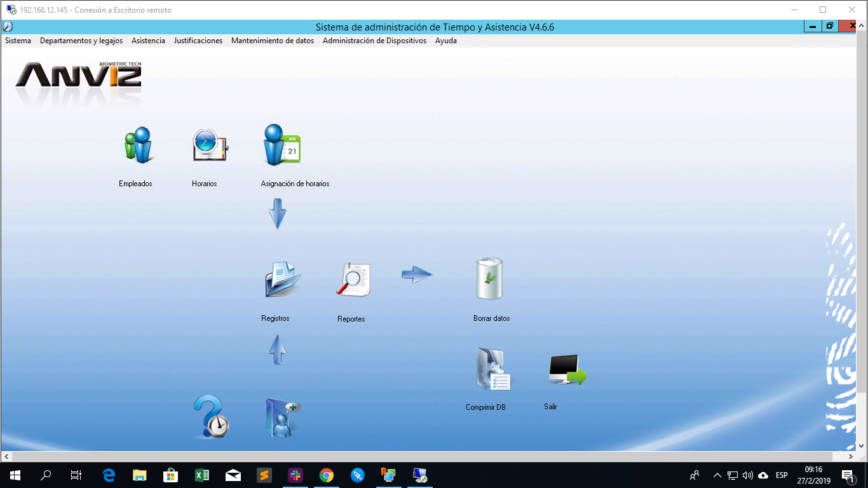Screen dimensions: 868x488
Task: Click the network tray icon
Action: pyautogui.click(x=733, y=475)
